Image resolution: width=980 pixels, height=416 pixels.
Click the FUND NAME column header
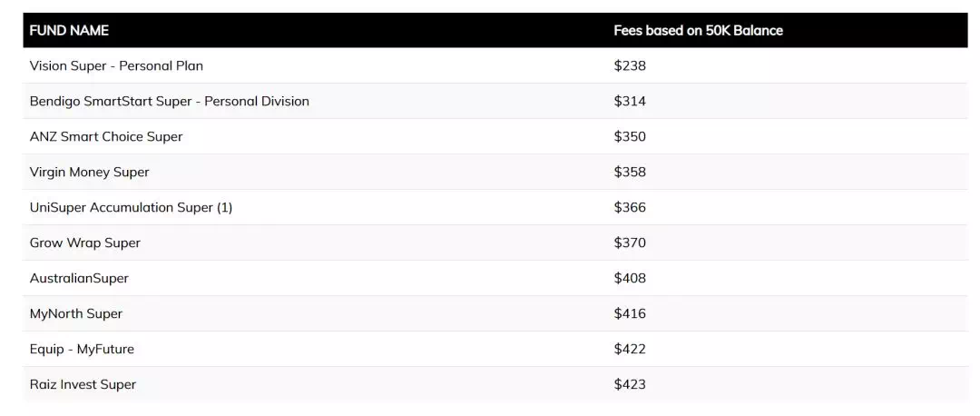tap(69, 30)
